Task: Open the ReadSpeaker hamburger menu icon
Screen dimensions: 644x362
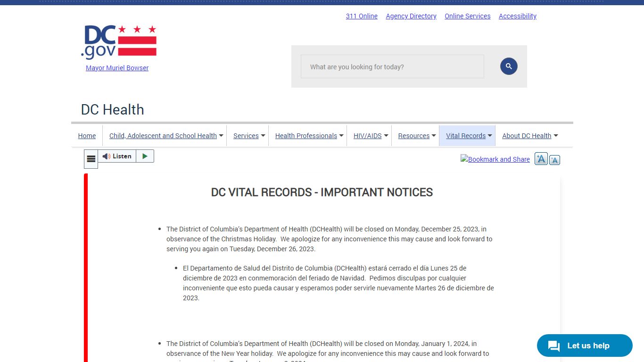Action: [x=91, y=159]
